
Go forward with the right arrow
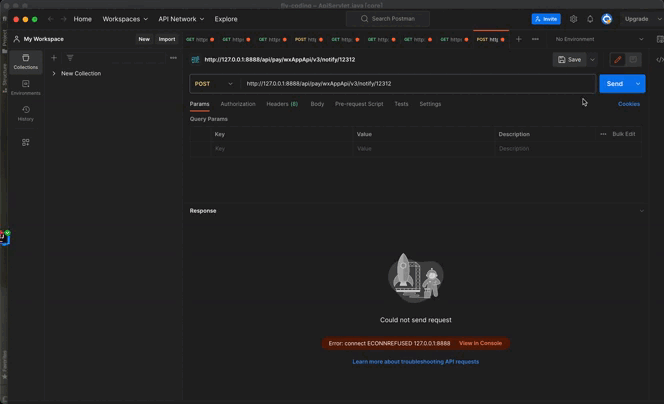[x=64, y=19]
